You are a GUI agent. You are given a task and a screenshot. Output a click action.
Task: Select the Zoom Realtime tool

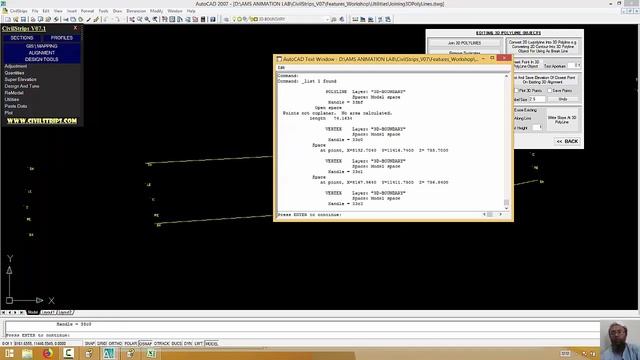(x=140, y=19)
